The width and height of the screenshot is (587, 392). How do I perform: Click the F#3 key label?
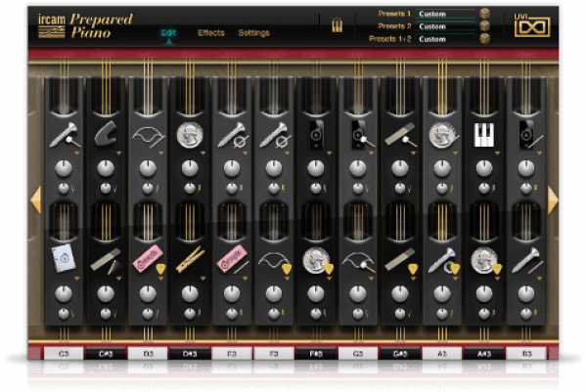[x=316, y=354]
